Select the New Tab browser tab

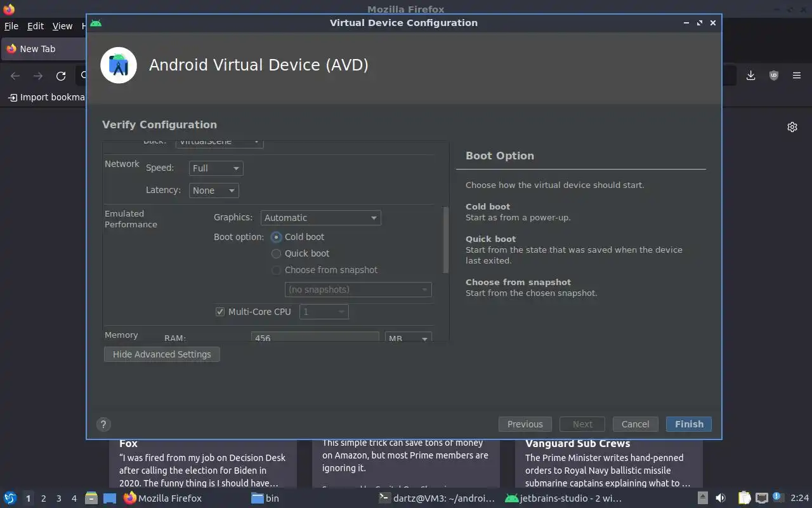click(43, 49)
